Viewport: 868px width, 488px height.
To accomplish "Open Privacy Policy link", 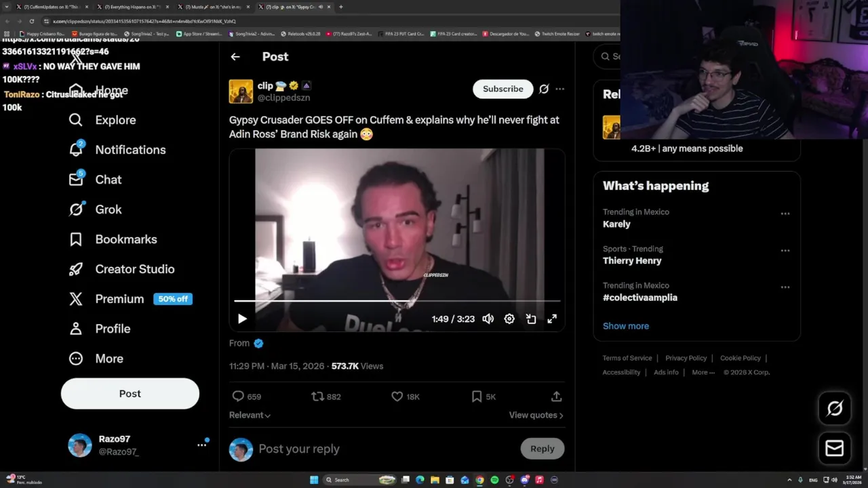I will click(x=686, y=358).
